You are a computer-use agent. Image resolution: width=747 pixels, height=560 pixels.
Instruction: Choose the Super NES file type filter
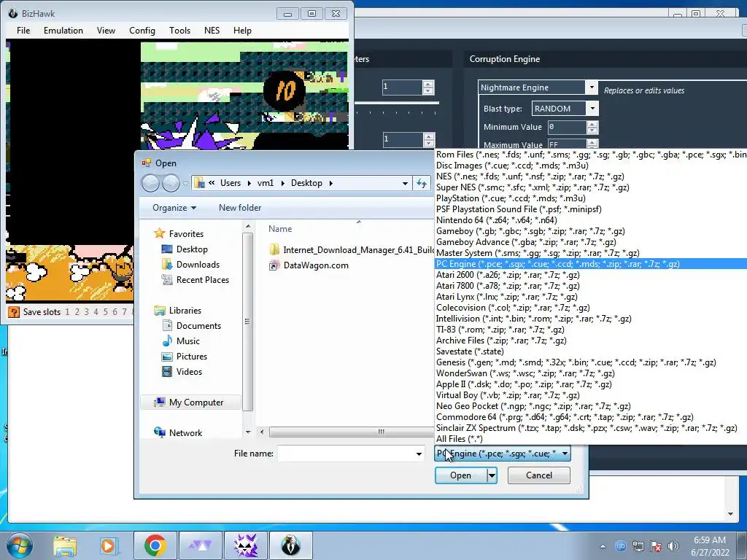pos(591,187)
